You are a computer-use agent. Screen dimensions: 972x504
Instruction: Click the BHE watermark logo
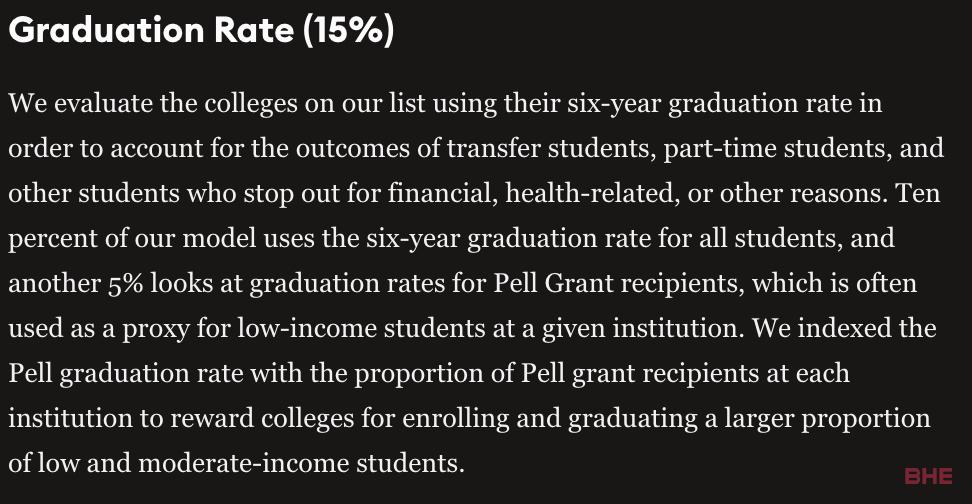tap(928, 476)
